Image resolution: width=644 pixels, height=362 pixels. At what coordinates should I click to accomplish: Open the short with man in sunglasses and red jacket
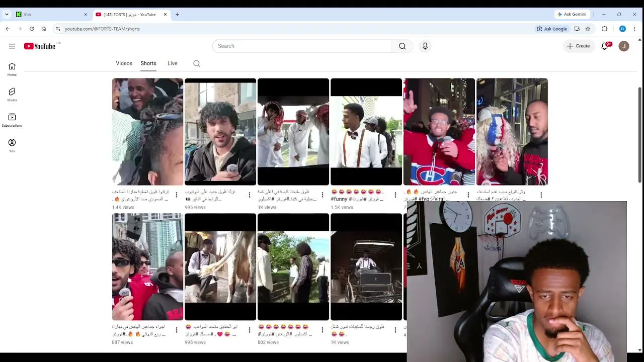[x=147, y=267]
